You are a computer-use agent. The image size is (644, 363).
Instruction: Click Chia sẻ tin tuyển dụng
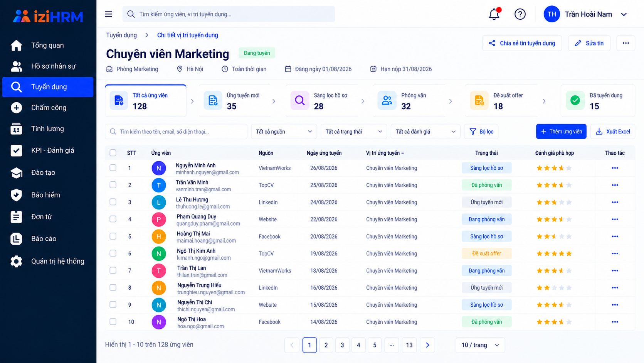(522, 43)
